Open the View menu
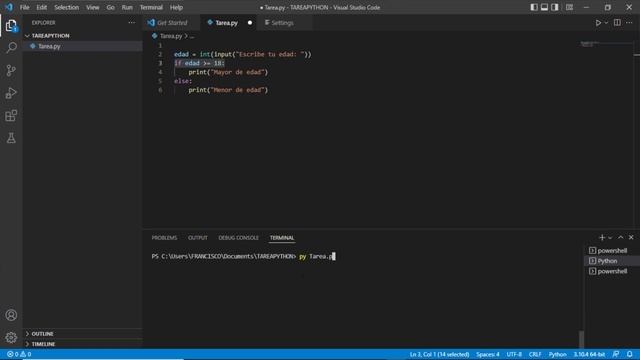 (93, 7)
